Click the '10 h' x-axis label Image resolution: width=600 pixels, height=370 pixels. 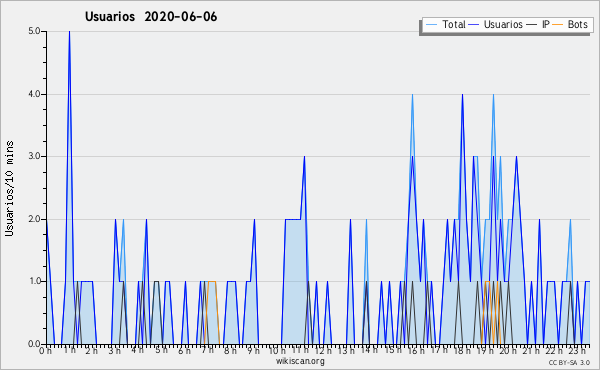pos(277,350)
